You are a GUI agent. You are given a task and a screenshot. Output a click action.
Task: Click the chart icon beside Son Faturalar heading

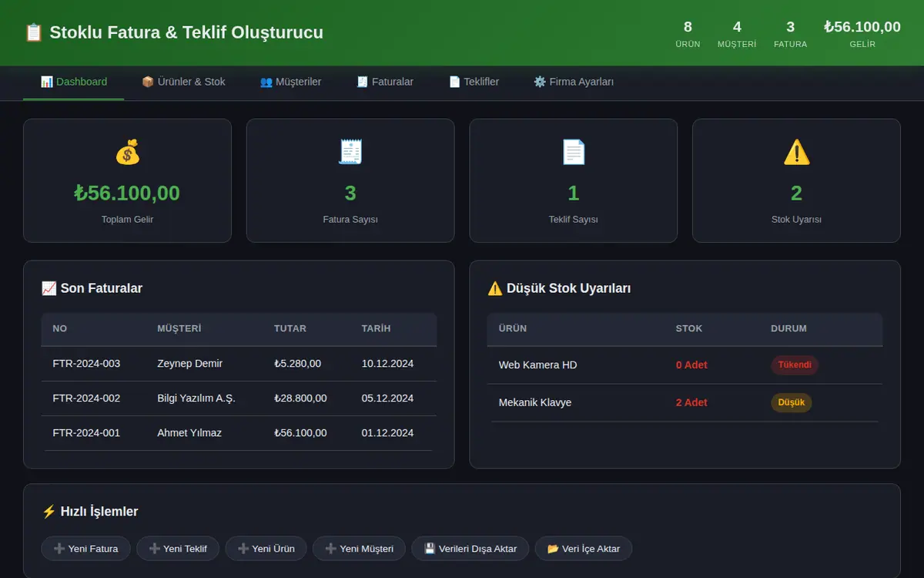tap(49, 288)
